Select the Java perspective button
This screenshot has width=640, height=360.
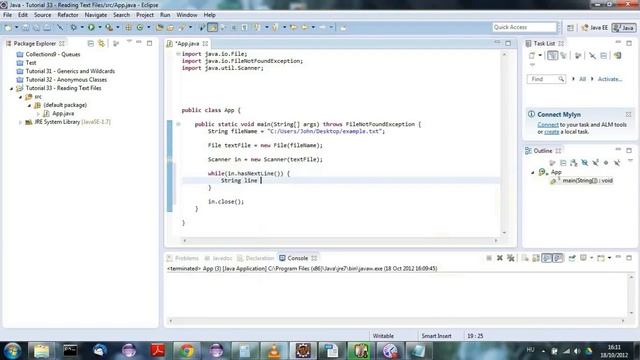pyautogui.click(x=624, y=28)
